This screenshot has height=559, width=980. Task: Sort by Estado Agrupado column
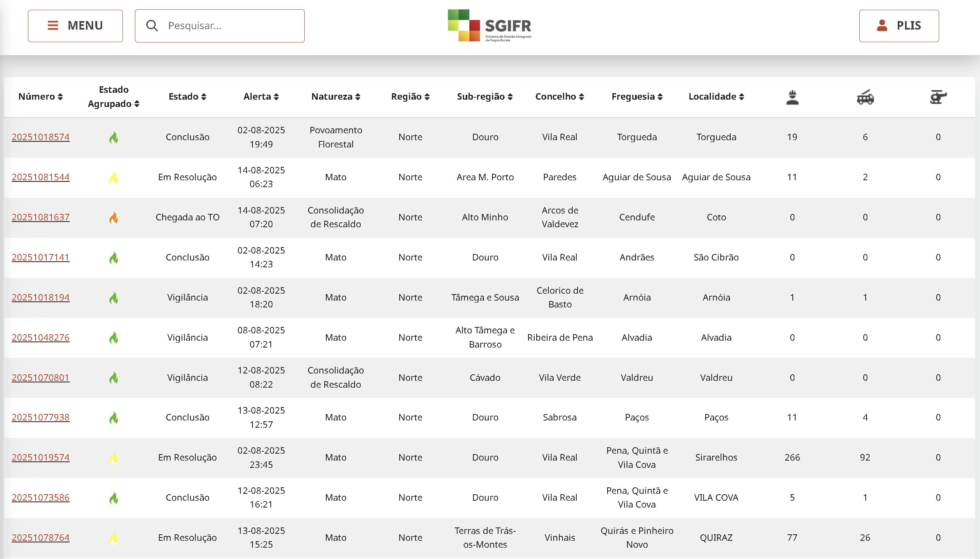pos(113,97)
